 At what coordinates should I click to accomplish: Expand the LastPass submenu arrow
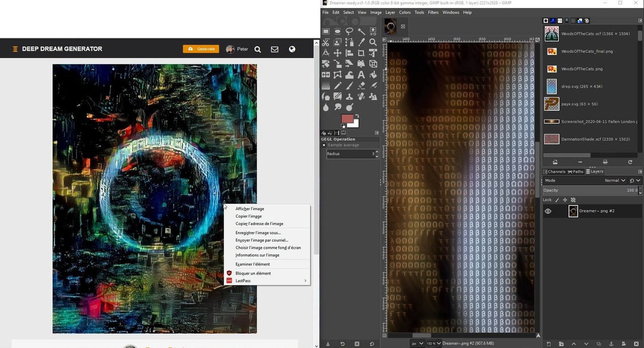[305, 281]
